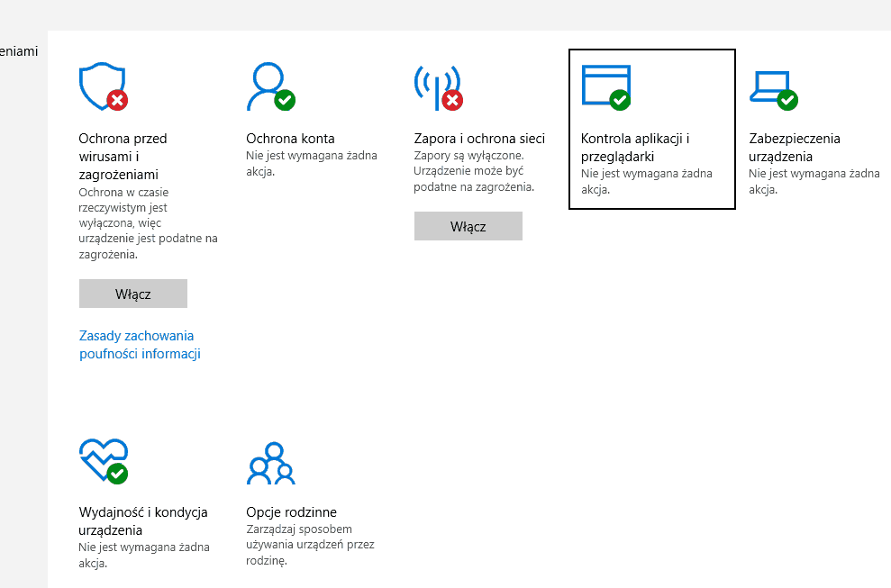Click Włącz button under Zapora i ochrona sieci

468,226
